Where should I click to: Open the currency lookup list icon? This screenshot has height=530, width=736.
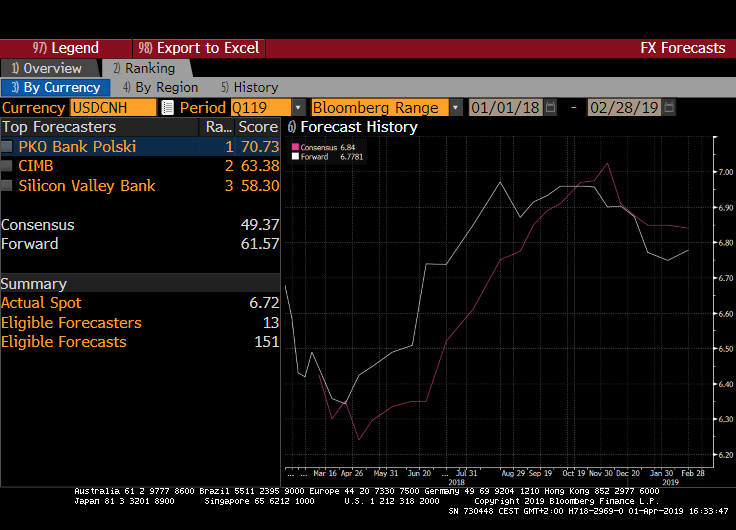(167, 108)
